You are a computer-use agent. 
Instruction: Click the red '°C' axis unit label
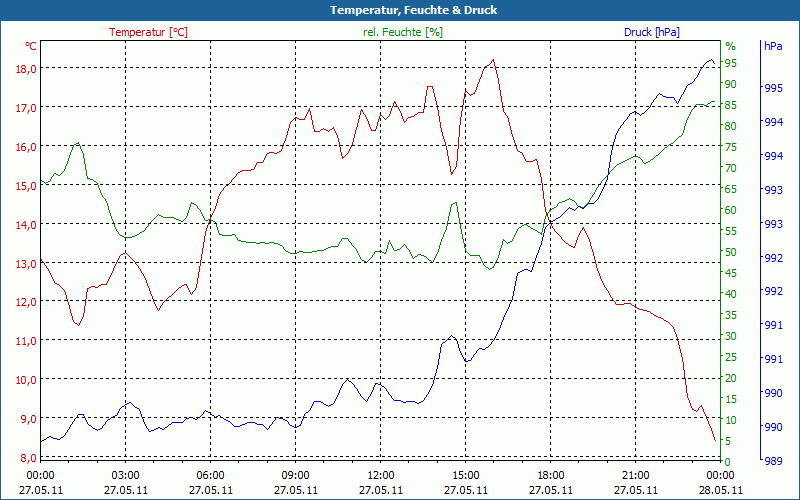pos(31,46)
